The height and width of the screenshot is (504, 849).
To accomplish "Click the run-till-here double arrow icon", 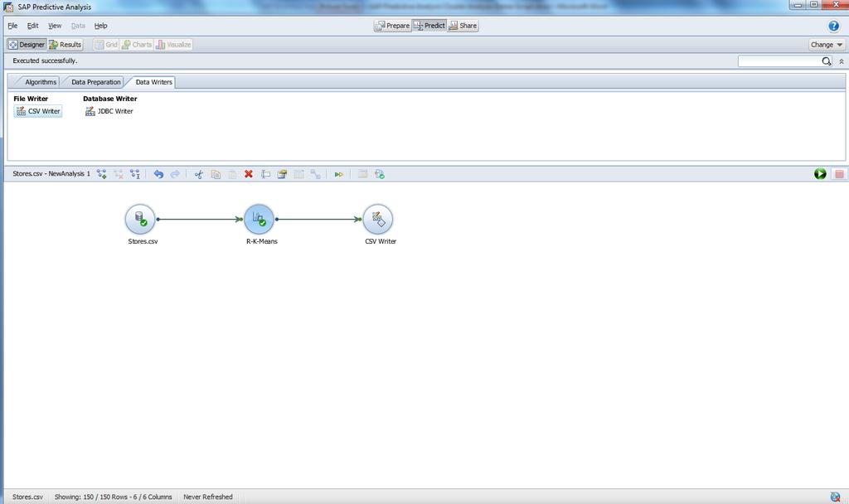I will (338, 174).
